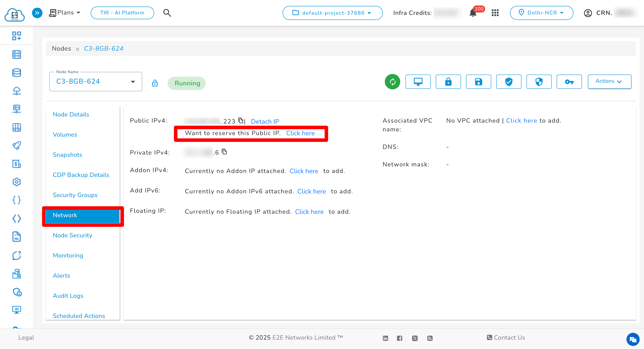This screenshot has height=349, width=644.
Task: Expand the sidebar with double-arrow button
Action: [37, 13]
